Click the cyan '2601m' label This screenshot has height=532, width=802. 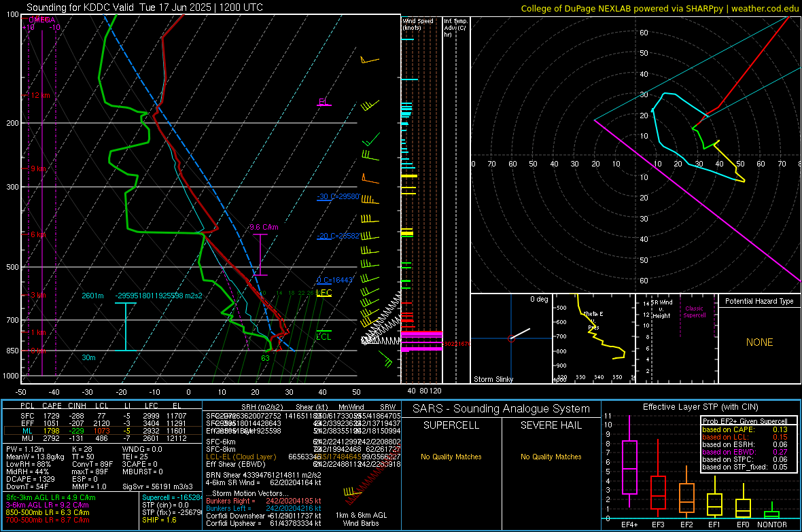tap(92, 296)
